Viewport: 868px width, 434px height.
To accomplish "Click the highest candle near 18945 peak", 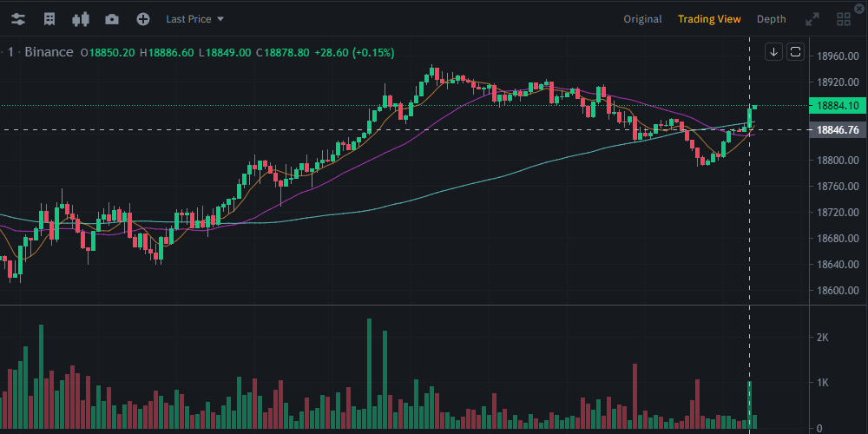I will pos(431,73).
